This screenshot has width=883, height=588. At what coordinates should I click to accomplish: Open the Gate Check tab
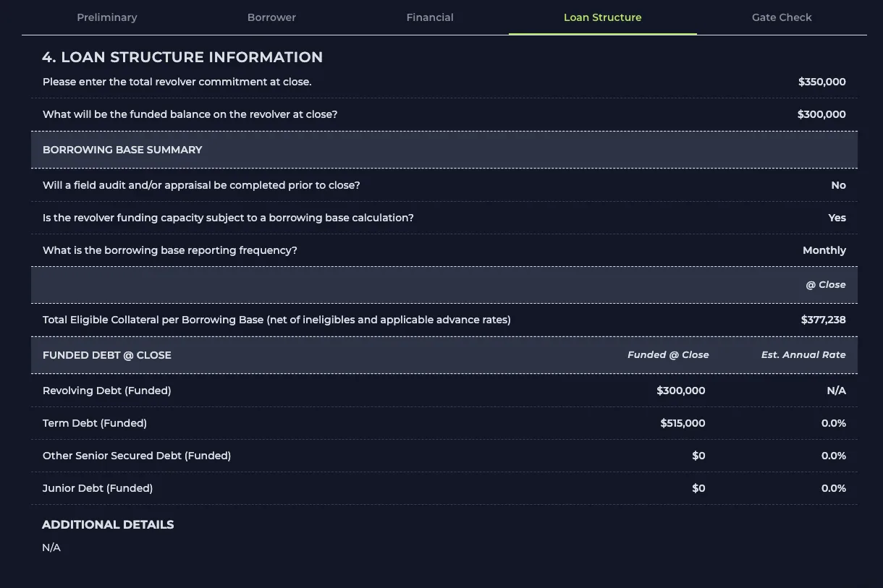782,17
